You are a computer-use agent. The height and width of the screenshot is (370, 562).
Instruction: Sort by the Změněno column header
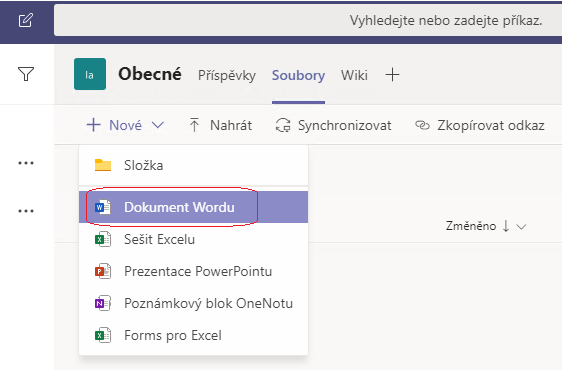pyautogui.click(x=471, y=226)
